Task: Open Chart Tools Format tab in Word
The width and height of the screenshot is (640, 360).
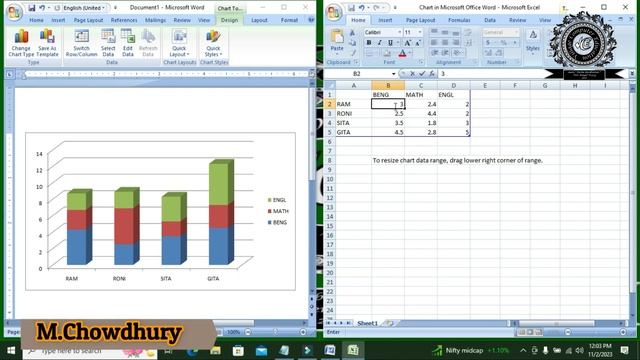Action: pyautogui.click(x=289, y=20)
